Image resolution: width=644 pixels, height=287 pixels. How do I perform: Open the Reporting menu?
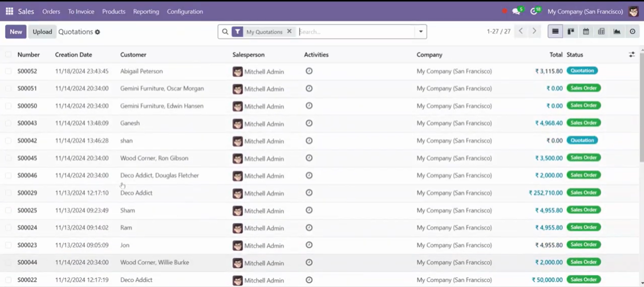click(x=146, y=11)
